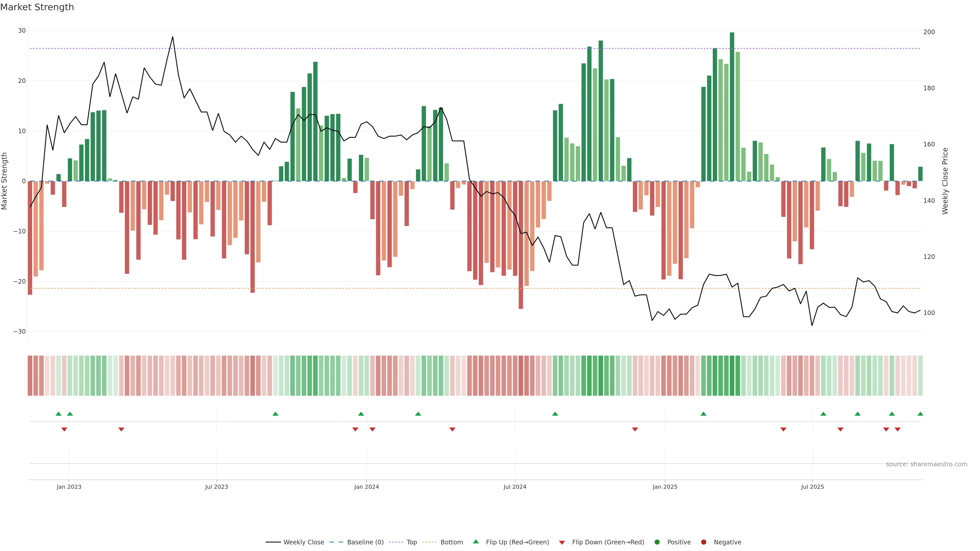Click the Flip Down red triangle legend icon
The height and width of the screenshot is (551, 980).
[562, 542]
